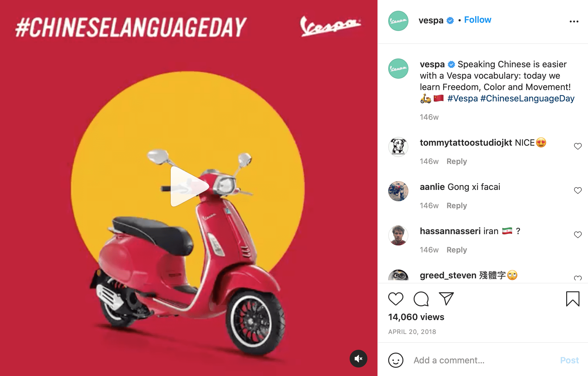Open emoji picker in comment box
588x376 pixels.
point(395,360)
